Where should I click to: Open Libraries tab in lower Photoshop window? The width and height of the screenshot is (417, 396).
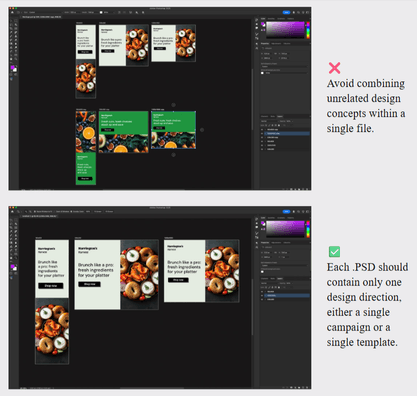coord(287,242)
